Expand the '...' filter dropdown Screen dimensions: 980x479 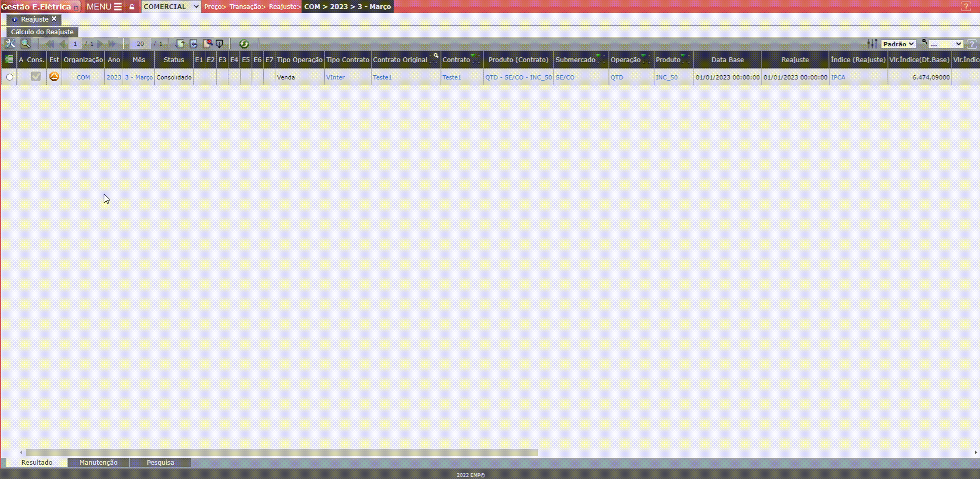click(945, 44)
